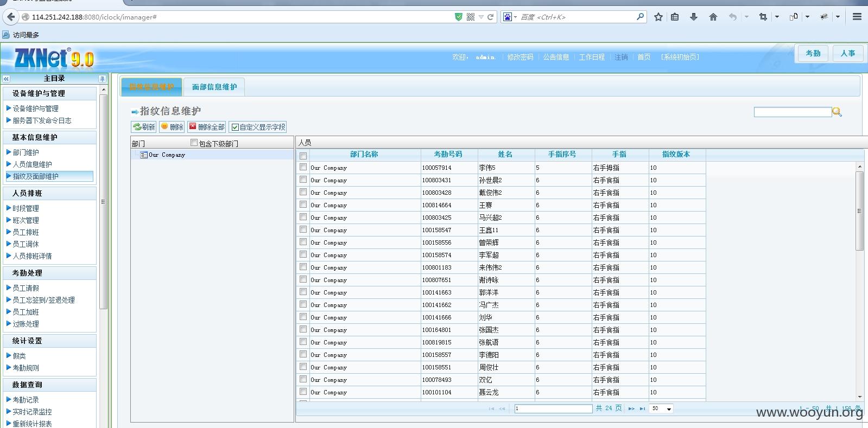Check the row for 李伟5
This screenshot has width=868, height=428.
coord(303,167)
